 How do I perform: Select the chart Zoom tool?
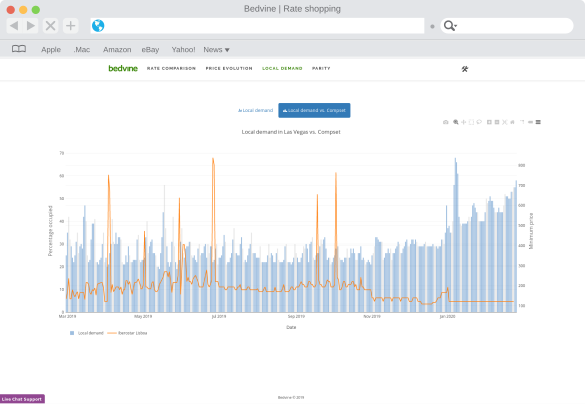(456, 122)
